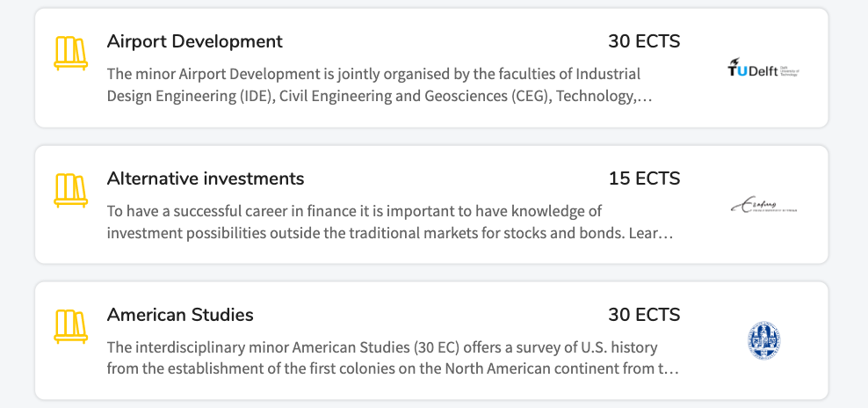Click the Erasmus University logo
868x408 pixels.
click(x=763, y=205)
